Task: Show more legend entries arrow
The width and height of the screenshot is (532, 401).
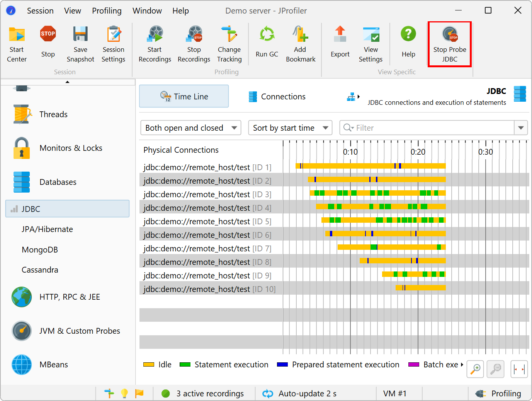Action: click(462, 365)
